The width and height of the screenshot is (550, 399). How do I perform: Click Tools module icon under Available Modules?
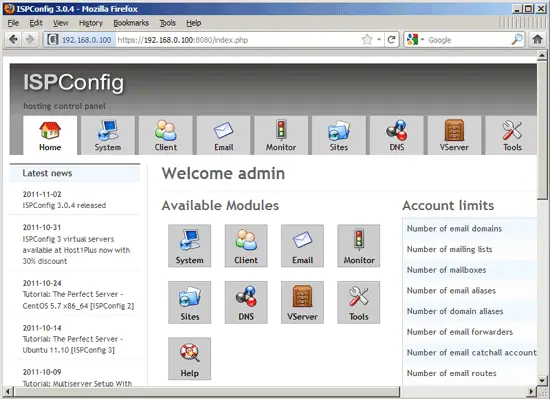click(x=358, y=302)
